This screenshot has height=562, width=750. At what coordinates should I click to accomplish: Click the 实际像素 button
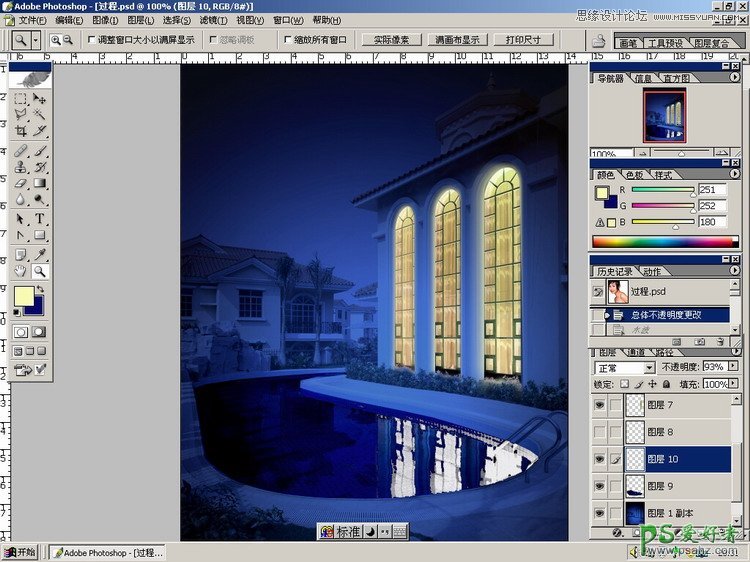390,40
